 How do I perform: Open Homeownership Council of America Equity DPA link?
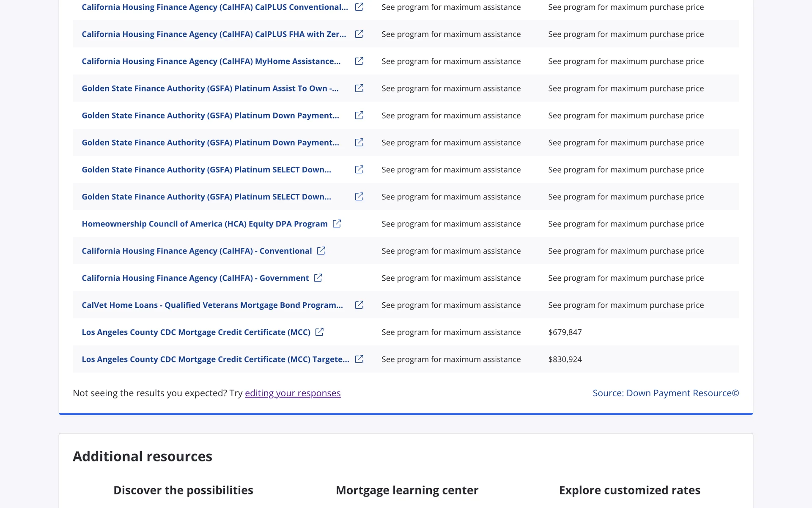point(204,224)
